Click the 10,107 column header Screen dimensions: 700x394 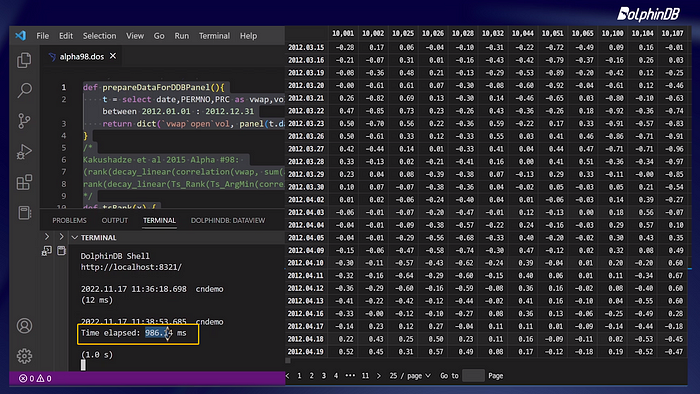coord(672,33)
